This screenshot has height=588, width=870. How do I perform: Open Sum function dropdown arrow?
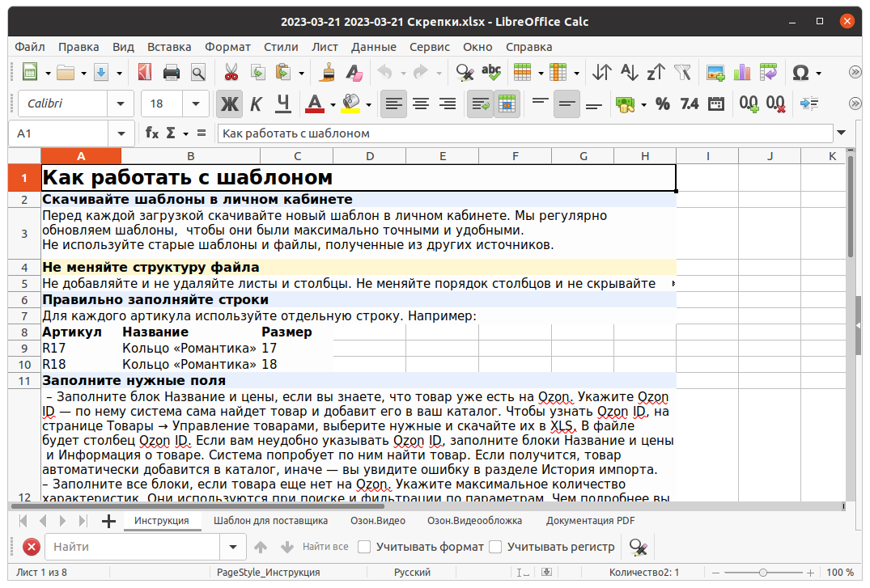coord(186,133)
